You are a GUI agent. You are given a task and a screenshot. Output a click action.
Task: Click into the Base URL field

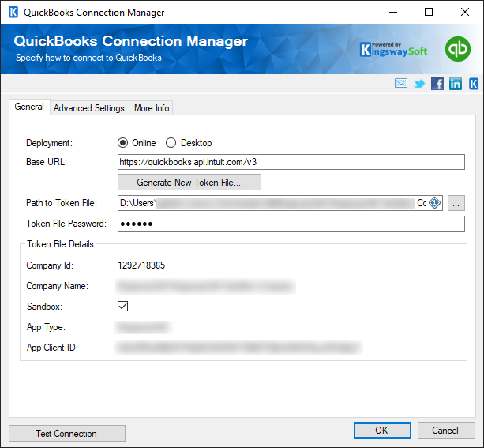[x=291, y=162]
